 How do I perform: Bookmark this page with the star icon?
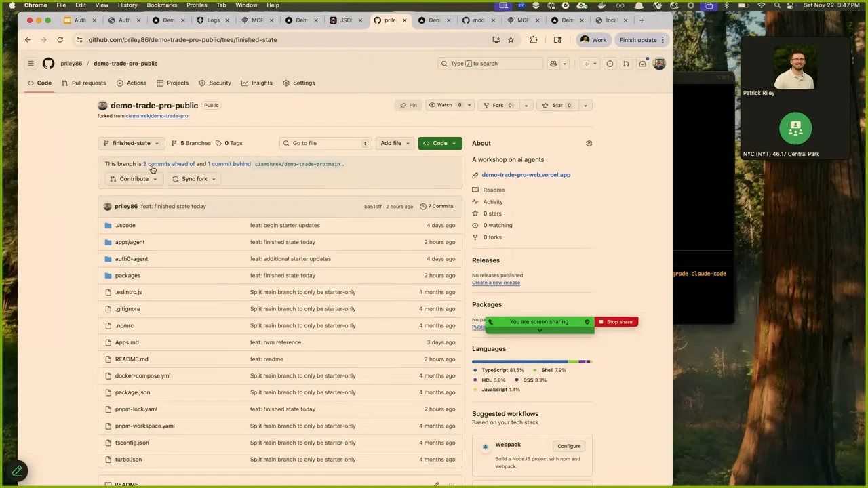511,40
